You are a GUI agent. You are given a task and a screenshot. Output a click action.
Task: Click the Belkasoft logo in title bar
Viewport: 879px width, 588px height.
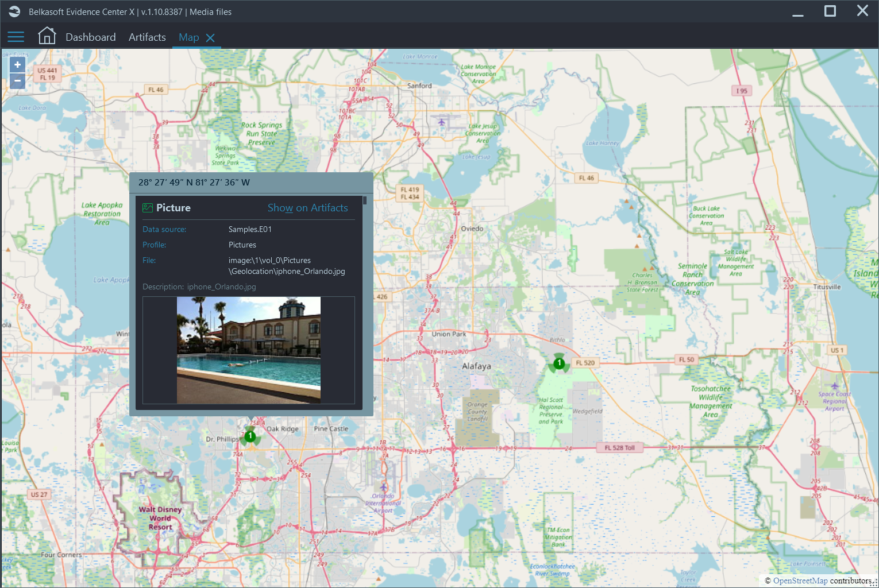[14, 11]
